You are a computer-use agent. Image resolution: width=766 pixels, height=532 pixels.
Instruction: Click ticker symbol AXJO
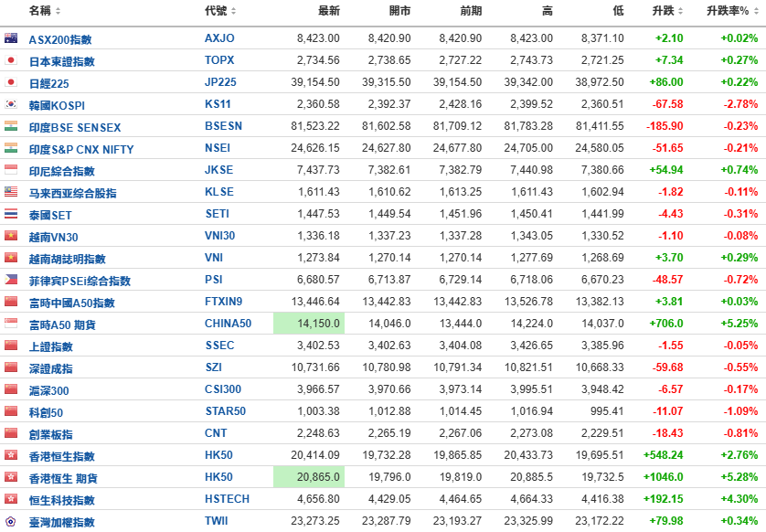(219, 38)
